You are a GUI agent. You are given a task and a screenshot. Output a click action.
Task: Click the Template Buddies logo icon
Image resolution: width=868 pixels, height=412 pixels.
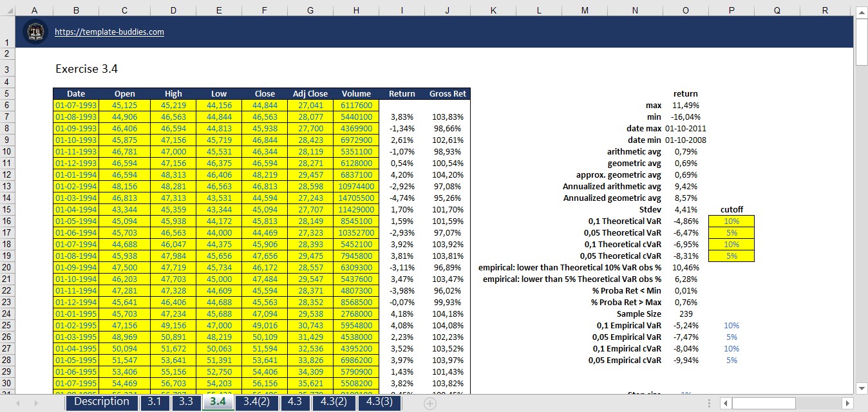coord(36,32)
